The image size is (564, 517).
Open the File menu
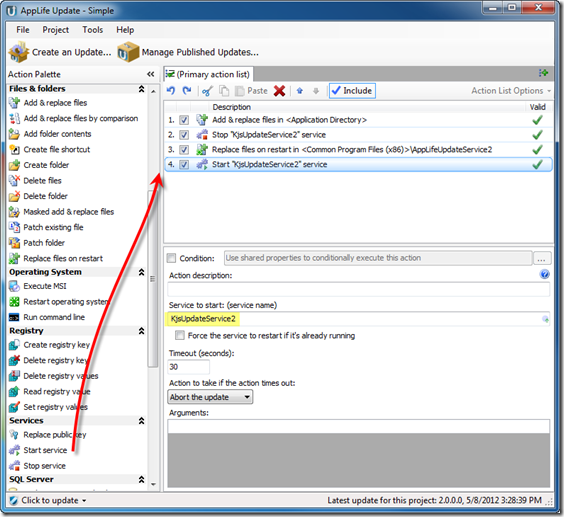pyautogui.click(x=23, y=30)
